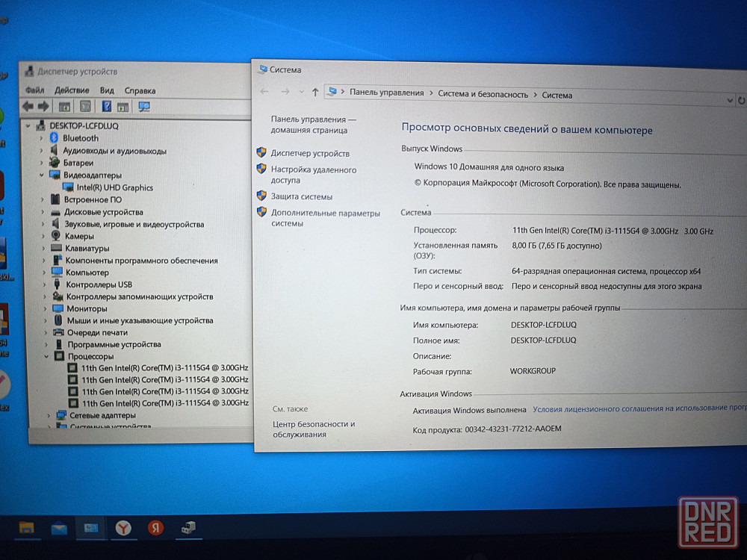The height and width of the screenshot is (560, 747).
Task: Click Система и безопасность breadcrumb
Action: tap(483, 94)
